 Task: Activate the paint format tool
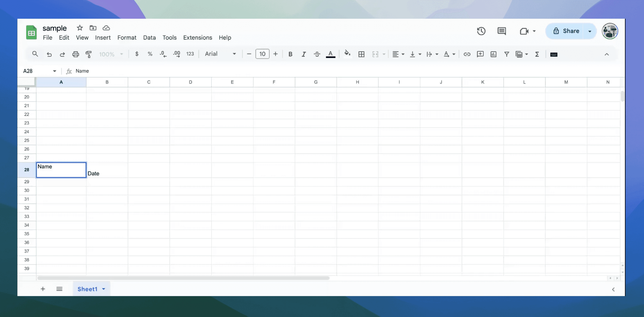pyautogui.click(x=88, y=54)
